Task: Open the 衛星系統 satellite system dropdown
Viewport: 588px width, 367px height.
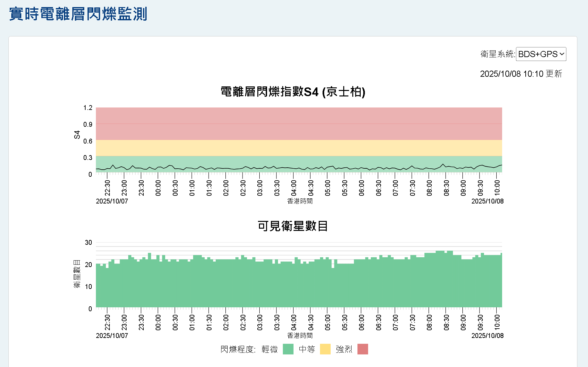Action: [541, 54]
